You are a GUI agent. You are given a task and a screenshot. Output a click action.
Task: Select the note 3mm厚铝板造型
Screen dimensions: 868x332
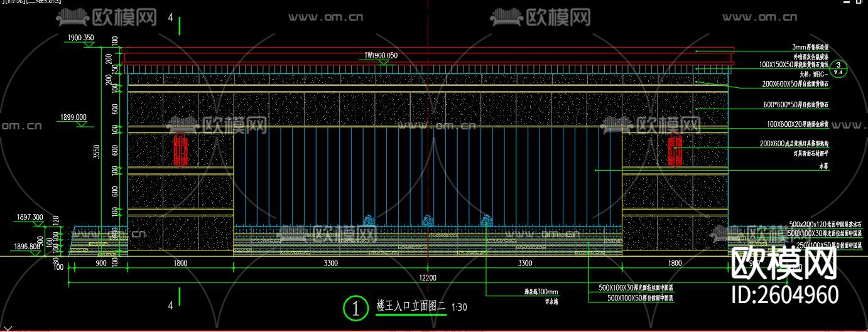811,47
